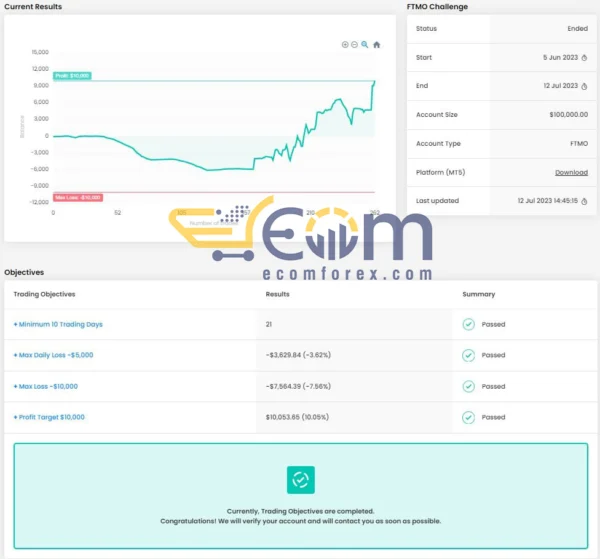The width and height of the screenshot is (600, 559).
Task: Click Passed checkmark for Profit Target
Action: coord(468,417)
